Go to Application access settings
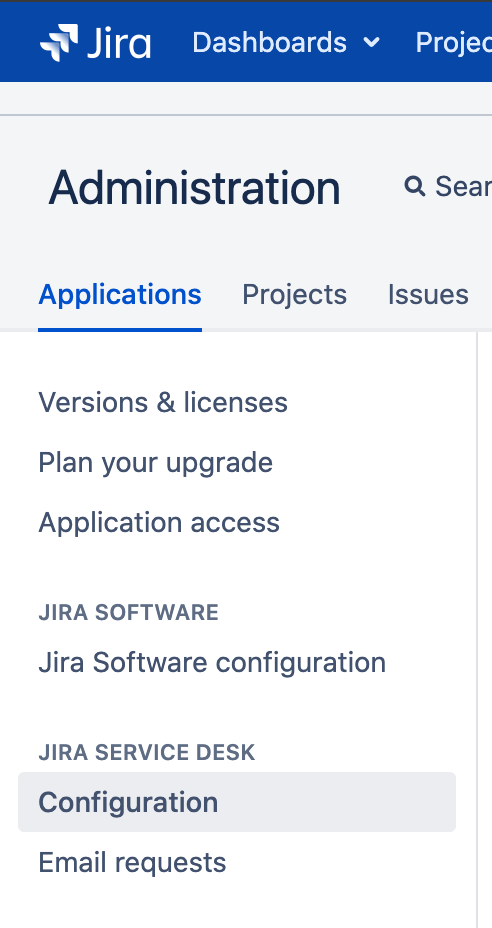Image resolution: width=492 pixels, height=928 pixels. point(159,523)
